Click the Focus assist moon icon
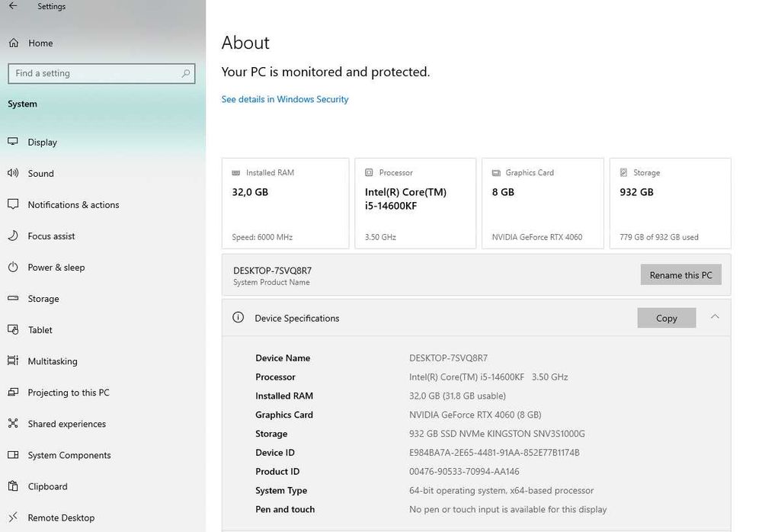Image resolution: width=762 pixels, height=532 pixels. [x=13, y=236]
